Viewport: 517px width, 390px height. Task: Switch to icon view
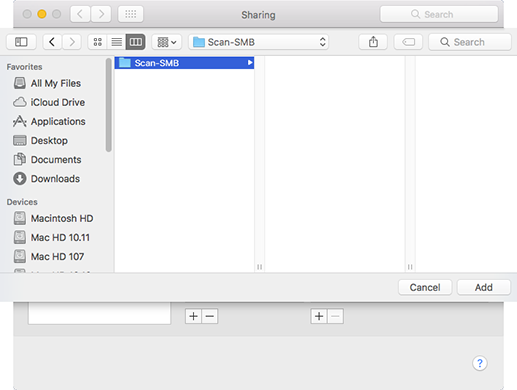98,42
